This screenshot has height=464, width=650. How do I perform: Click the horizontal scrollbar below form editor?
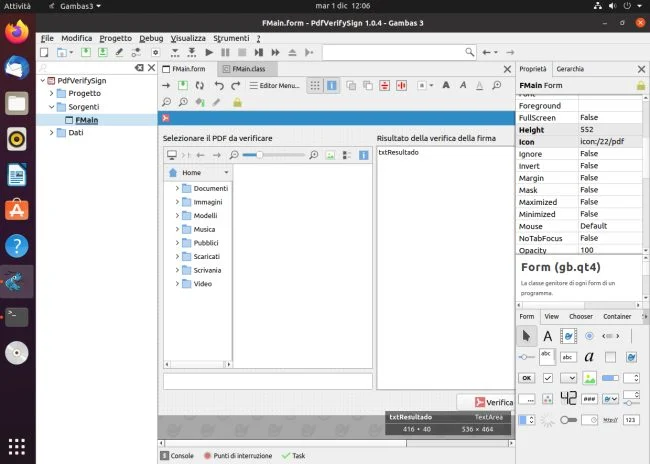pyautogui.click(x=337, y=443)
